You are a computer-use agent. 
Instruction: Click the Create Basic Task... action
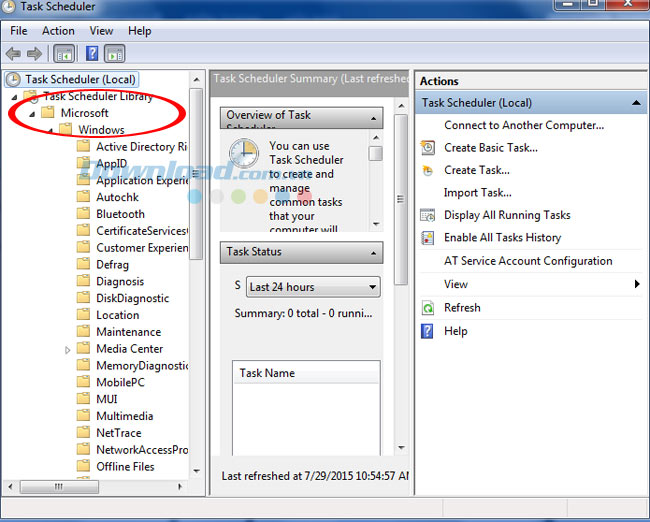tap(491, 148)
